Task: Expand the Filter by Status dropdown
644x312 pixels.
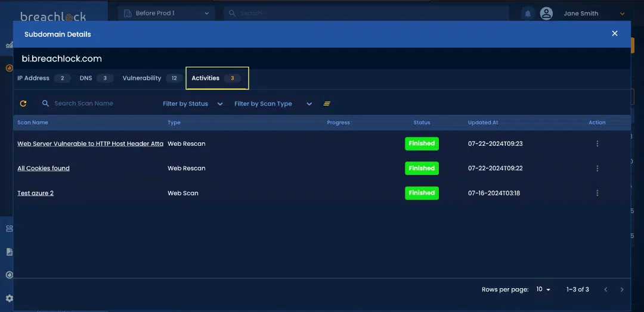Action: pyautogui.click(x=193, y=104)
